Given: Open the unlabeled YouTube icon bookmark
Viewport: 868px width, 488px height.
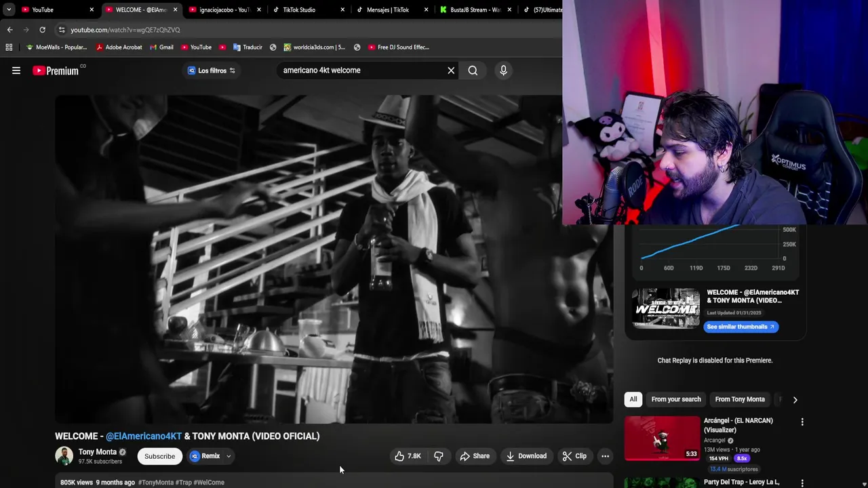Looking at the screenshot, I should pyautogui.click(x=222, y=47).
